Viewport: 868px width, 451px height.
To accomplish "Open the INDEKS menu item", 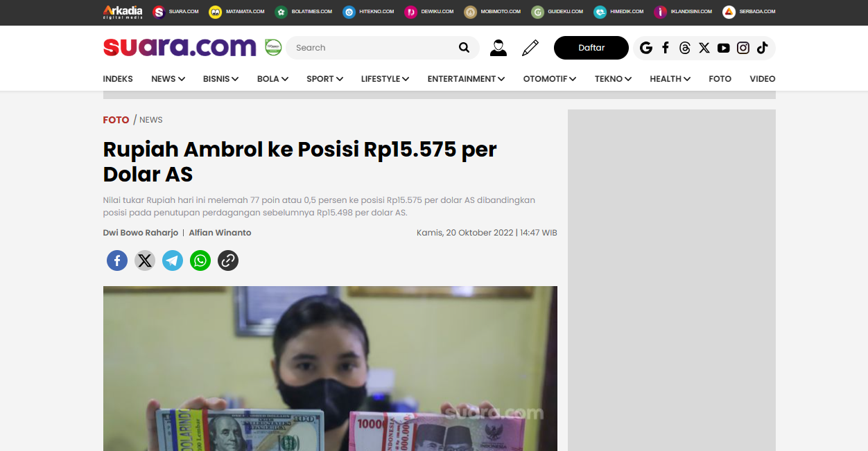I will (118, 79).
